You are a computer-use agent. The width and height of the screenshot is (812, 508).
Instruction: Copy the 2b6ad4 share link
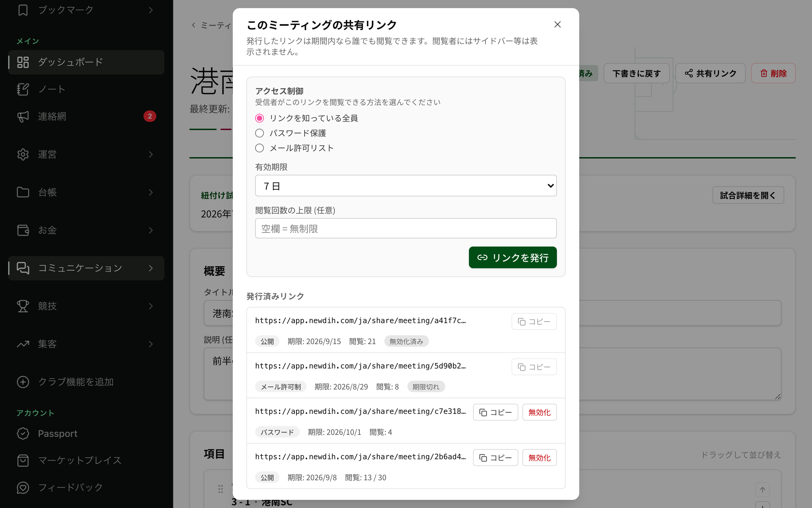(495, 458)
